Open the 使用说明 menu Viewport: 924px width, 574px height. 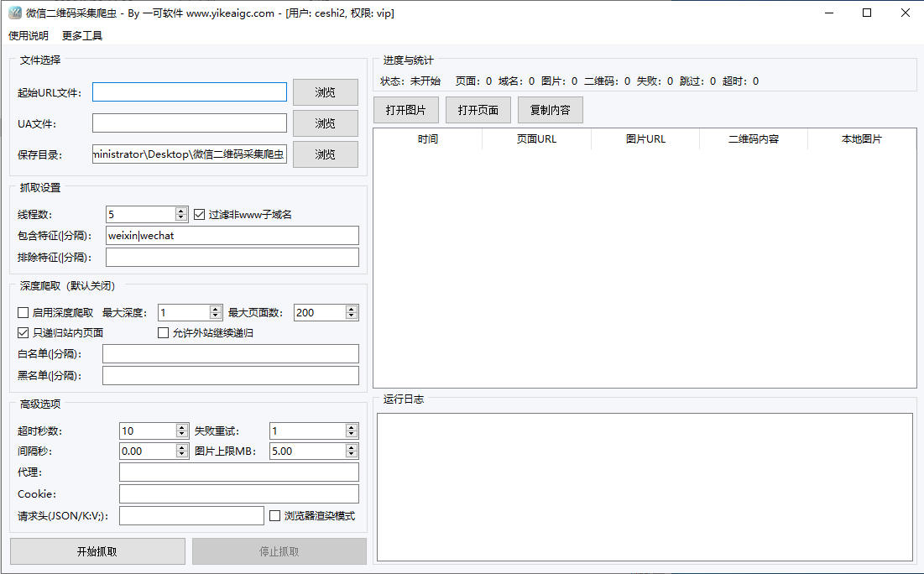coord(29,36)
